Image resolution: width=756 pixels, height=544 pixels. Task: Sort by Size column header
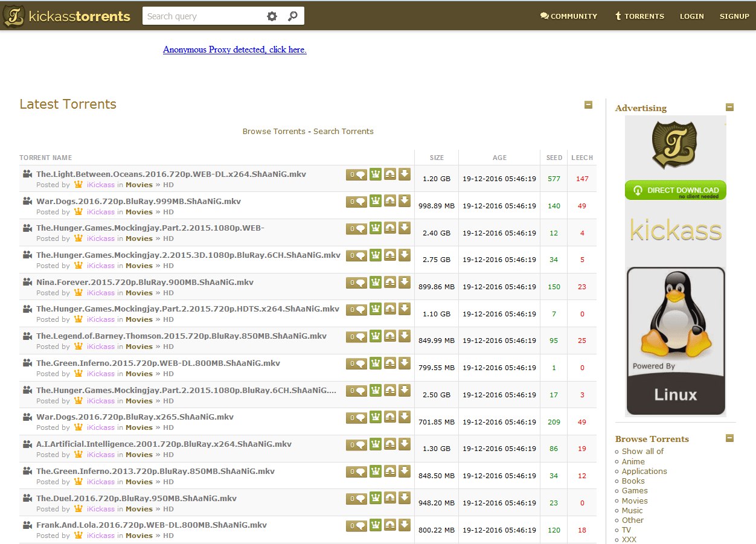437,158
